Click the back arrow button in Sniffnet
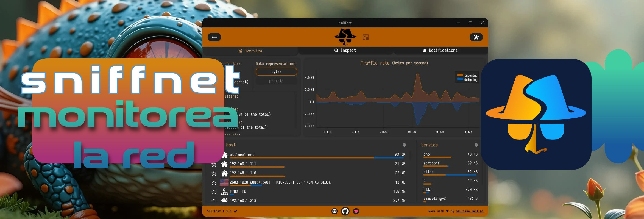Viewport: 644px width, 219px height. pyautogui.click(x=214, y=37)
